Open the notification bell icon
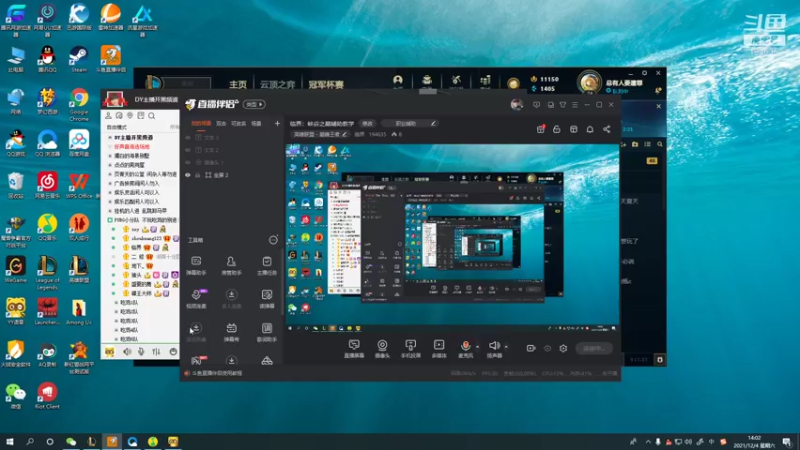This screenshot has width=800, height=450. (590, 130)
